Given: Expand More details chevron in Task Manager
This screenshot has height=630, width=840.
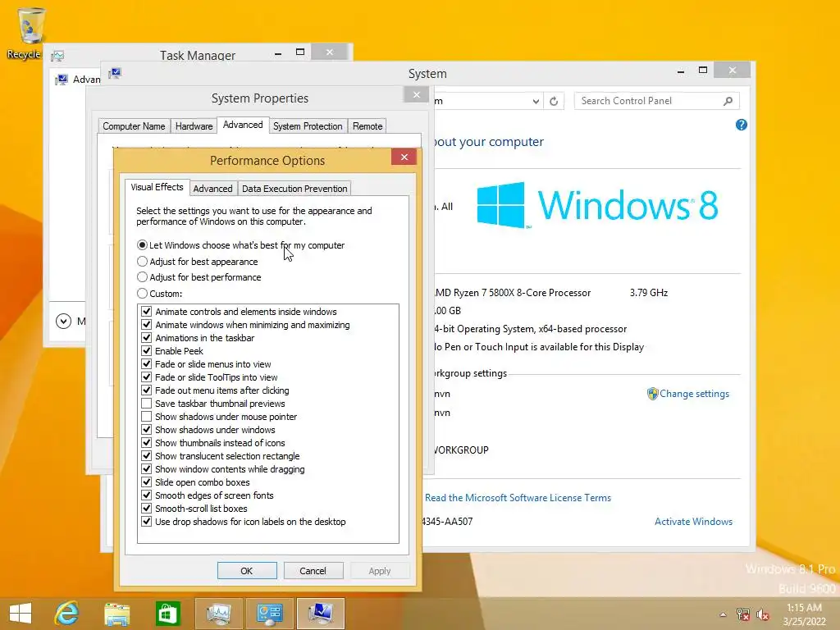Looking at the screenshot, I should pyautogui.click(x=63, y=322).
